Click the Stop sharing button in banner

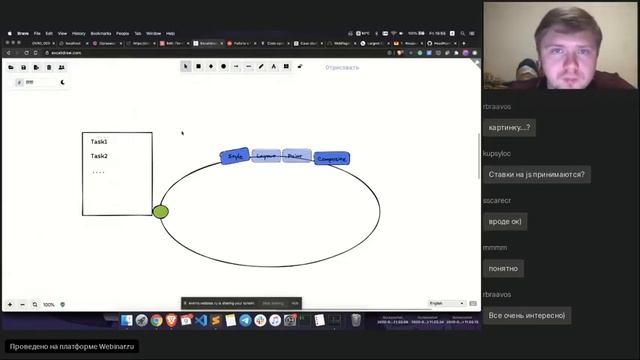coord(273,303)
